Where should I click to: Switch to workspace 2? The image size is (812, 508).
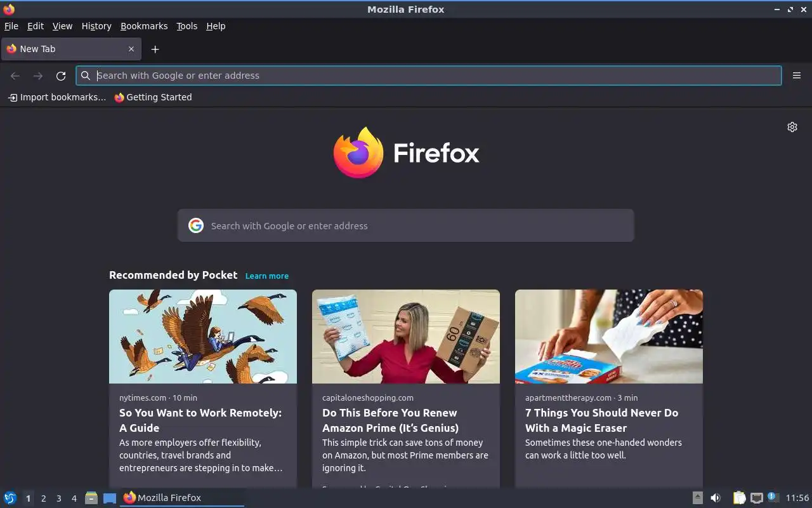coord(44,498)
